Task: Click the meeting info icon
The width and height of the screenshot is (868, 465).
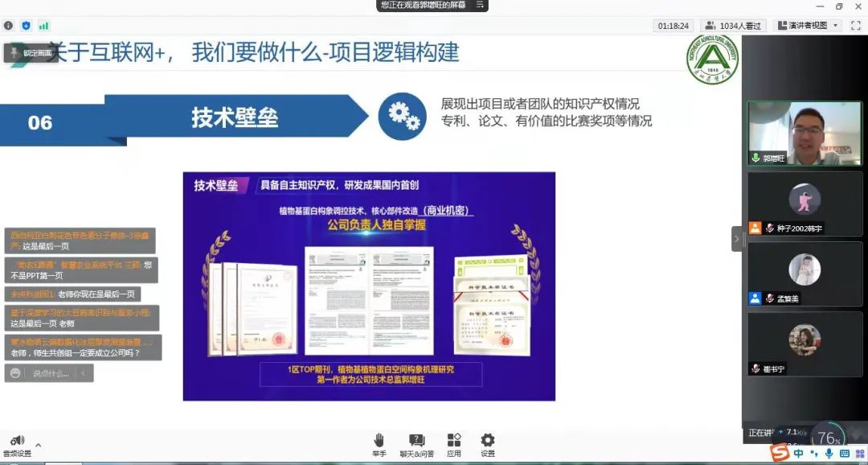Action: [9, 26]
